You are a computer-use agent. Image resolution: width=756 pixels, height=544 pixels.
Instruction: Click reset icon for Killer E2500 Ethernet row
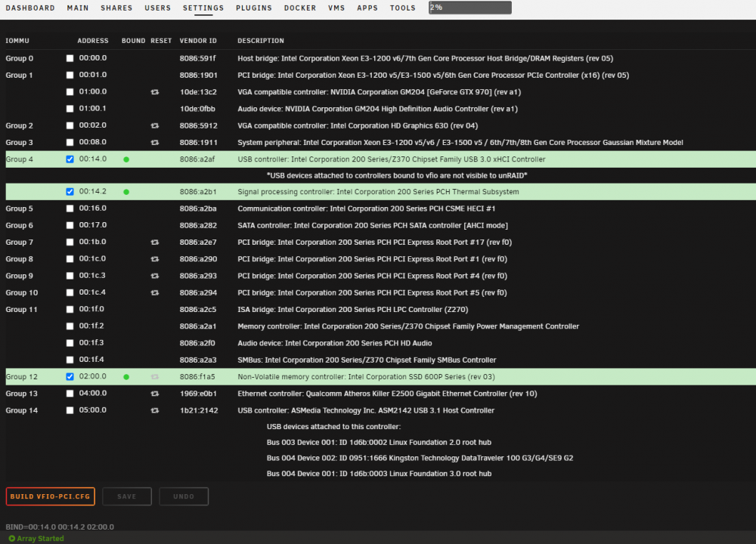155,394
